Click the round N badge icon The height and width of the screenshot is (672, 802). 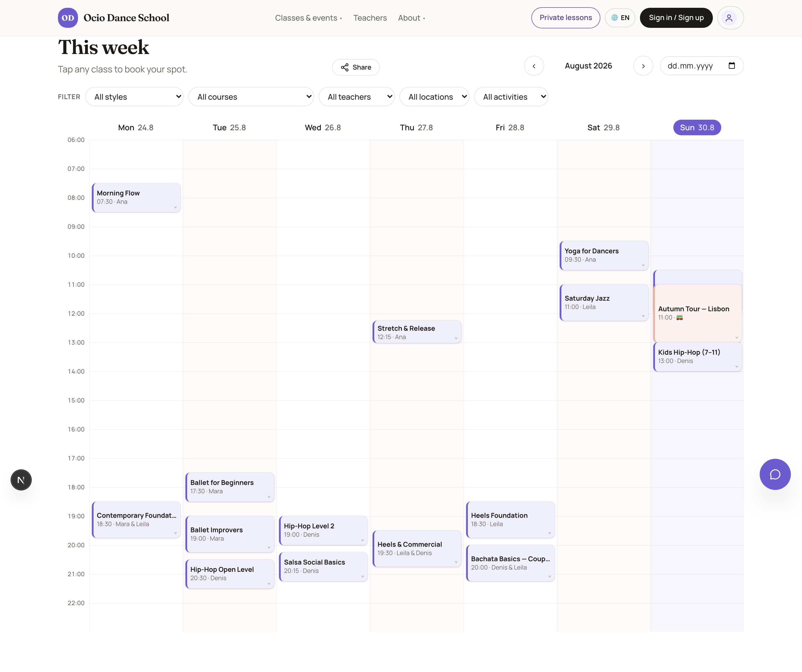tap(21, 480)
